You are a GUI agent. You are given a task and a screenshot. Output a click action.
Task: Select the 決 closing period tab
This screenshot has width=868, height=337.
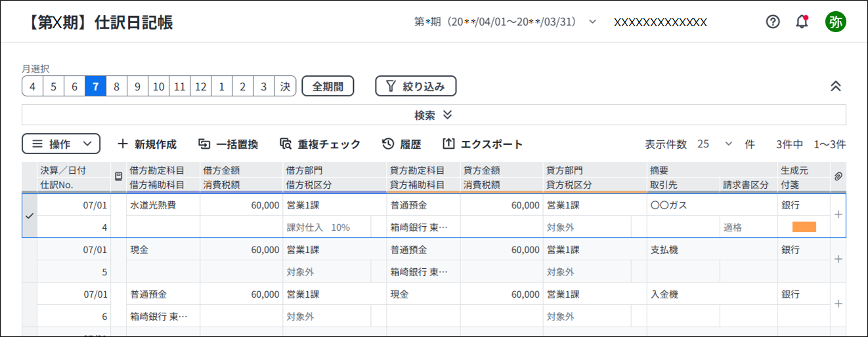pyautogui.click(x=285, y=86)
